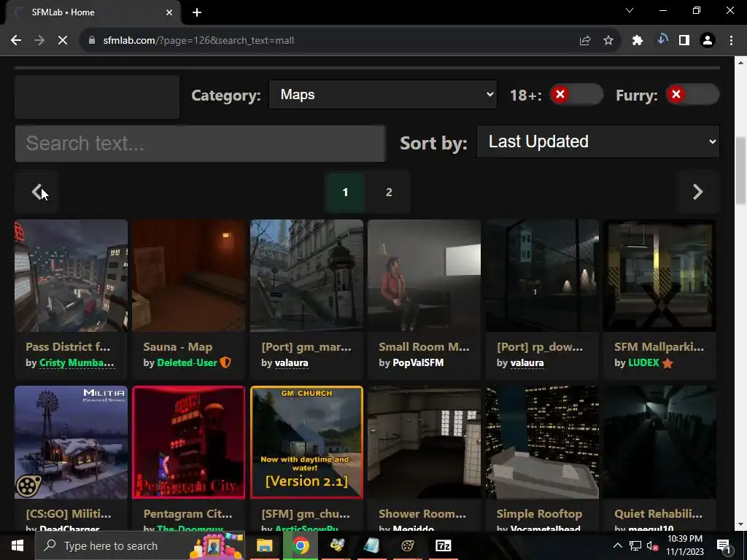Open the Simple Rooftop title link
This screenshot has height=560, width=747.
coord(539,514)
